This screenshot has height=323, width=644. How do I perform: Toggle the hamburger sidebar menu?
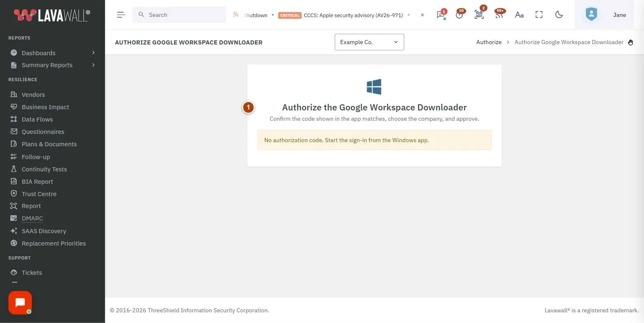pos(121,15)
